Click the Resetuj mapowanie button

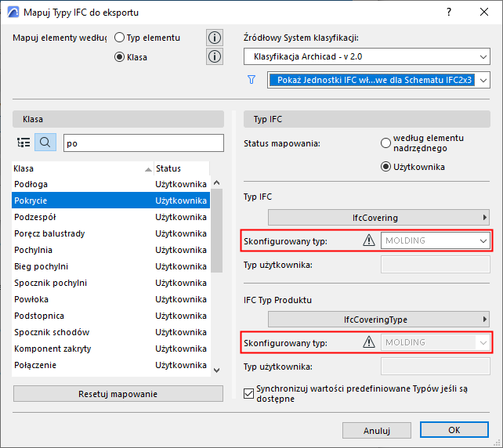(118, 393)
